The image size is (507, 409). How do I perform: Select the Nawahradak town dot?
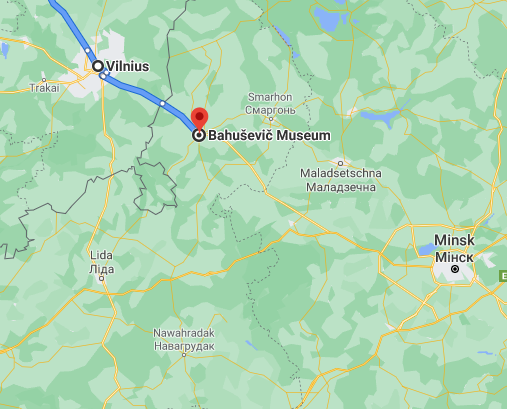click(184, 355)
